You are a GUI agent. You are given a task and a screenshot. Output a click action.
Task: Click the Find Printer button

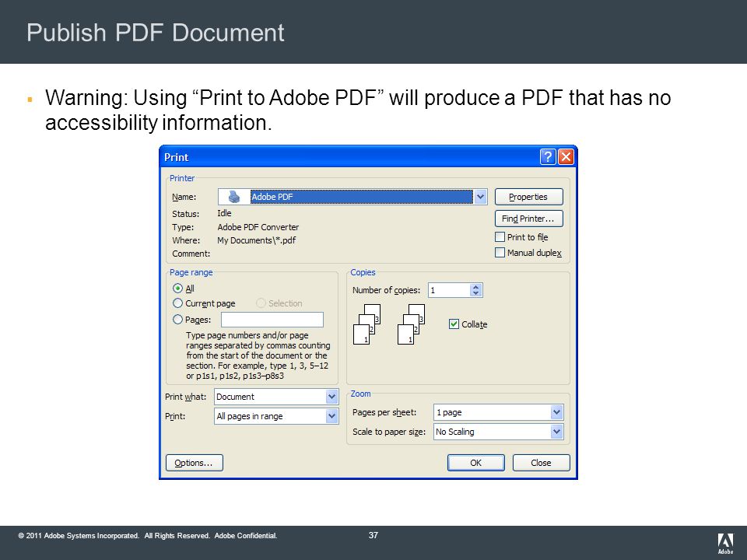(529, 219)
